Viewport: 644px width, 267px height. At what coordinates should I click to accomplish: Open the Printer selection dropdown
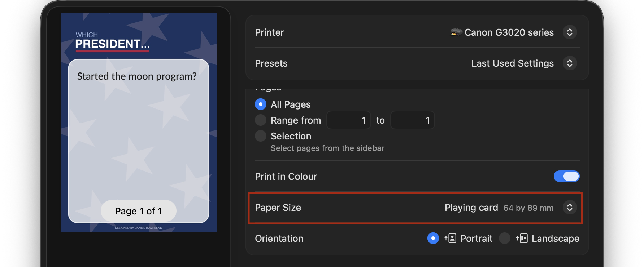pos(570,32)
